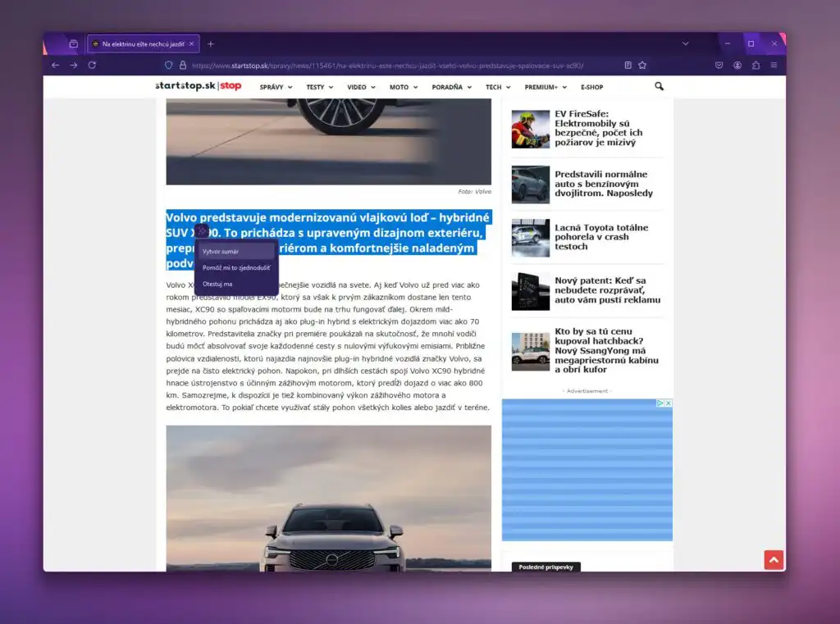This screenshot has height=624, width=840.
Task: Open the site search icon
Action: point(659,86)
